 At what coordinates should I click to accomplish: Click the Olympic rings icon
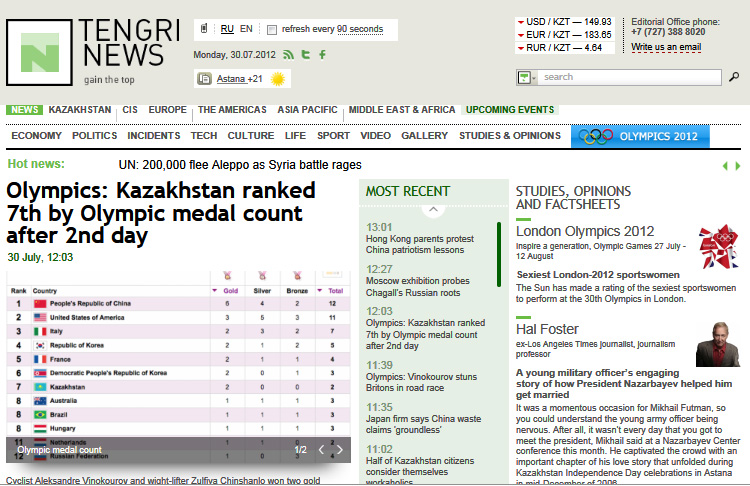pos(596,136)
